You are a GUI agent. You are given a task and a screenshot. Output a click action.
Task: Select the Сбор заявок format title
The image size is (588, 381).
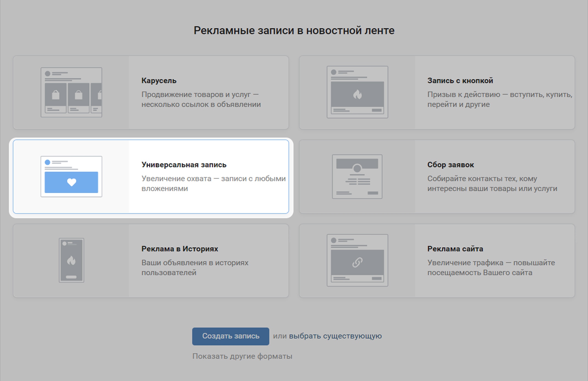click(450, 165)
